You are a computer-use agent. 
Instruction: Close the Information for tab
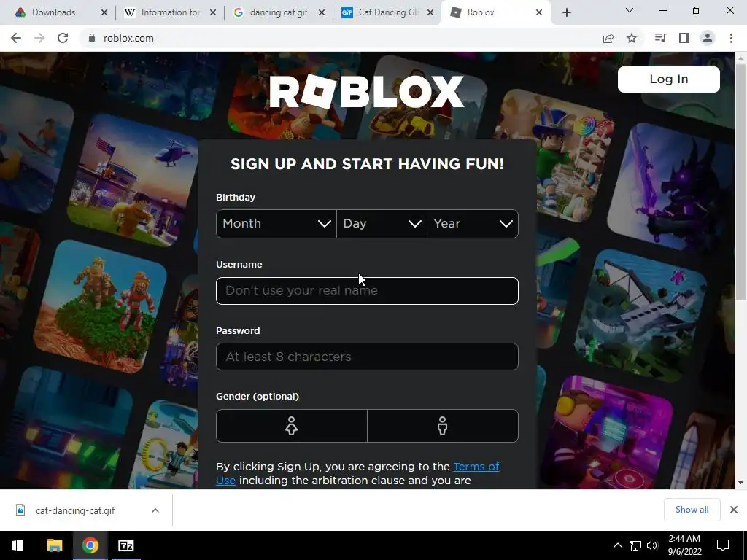(x=213, y=12)
